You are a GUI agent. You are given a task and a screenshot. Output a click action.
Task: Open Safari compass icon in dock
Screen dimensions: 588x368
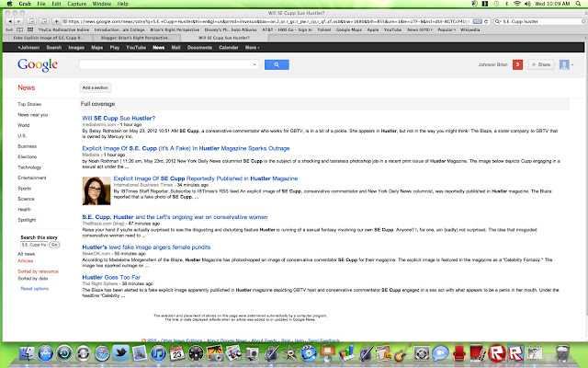[102, 353]
